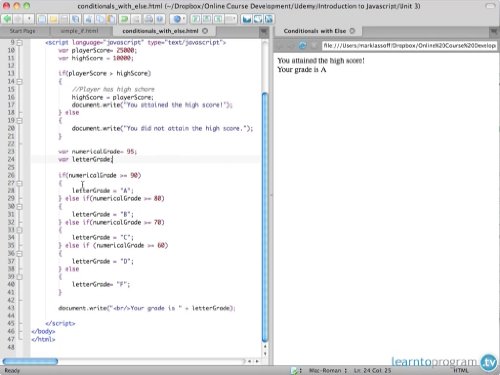Click the HTML language selector in status bar
Viewport: 500px width, 375px height.
[x=461, y=371]
